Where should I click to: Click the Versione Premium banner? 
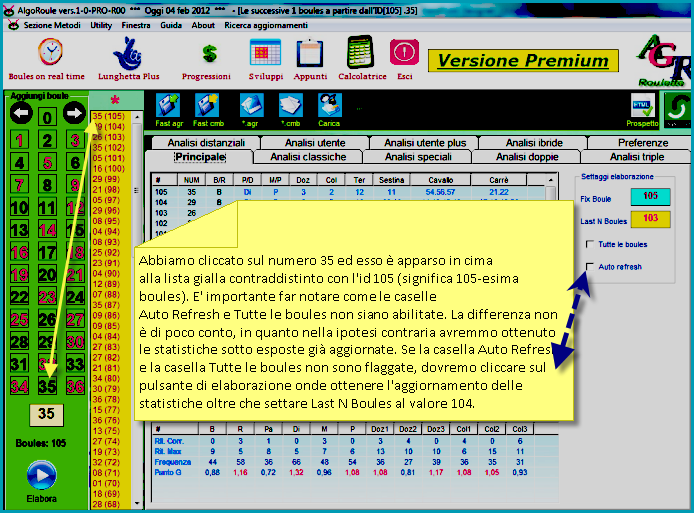(x=523, y=61)
